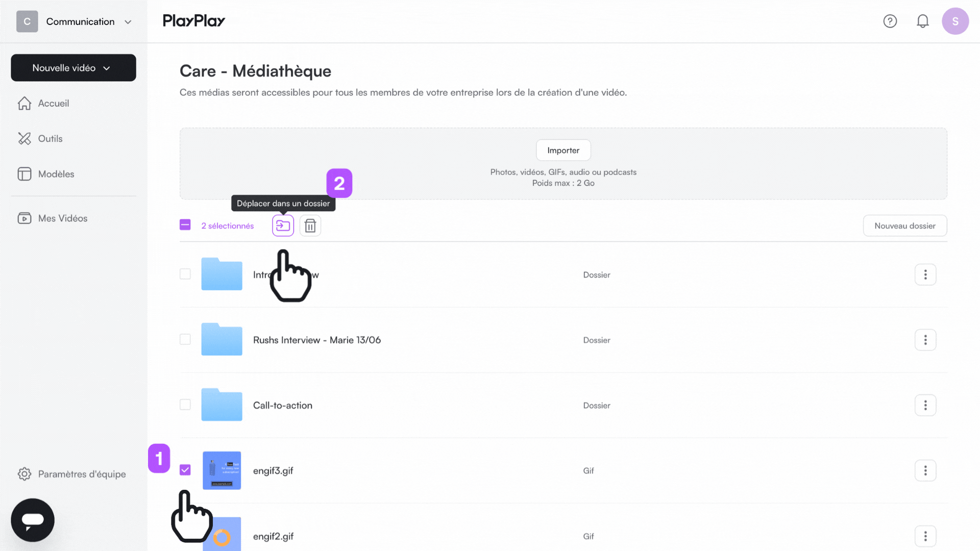
Task: Open more options for engif2.gif
Action: pyautogui.click(x=925, y=536)
